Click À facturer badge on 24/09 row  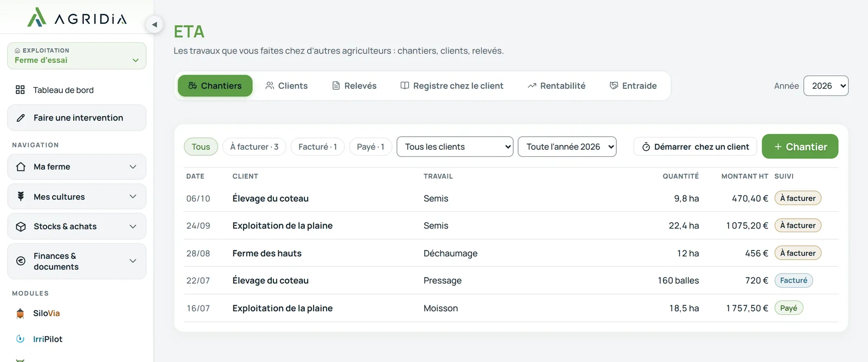point(797,225)
